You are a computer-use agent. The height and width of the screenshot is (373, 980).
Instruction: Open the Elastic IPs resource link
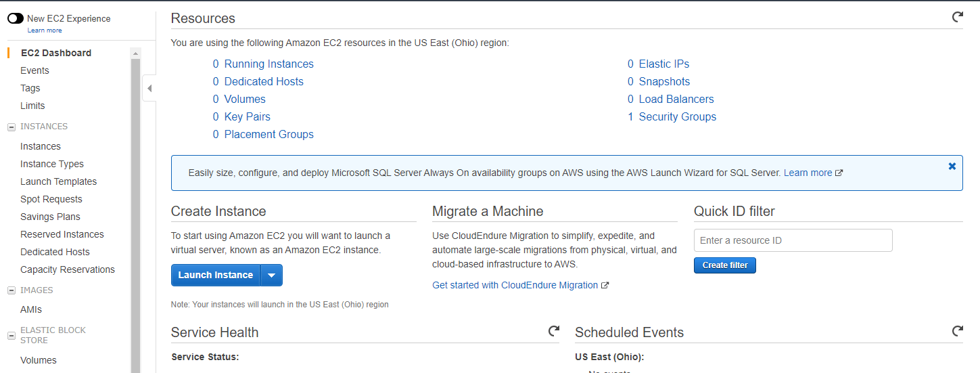pos(664,64)
